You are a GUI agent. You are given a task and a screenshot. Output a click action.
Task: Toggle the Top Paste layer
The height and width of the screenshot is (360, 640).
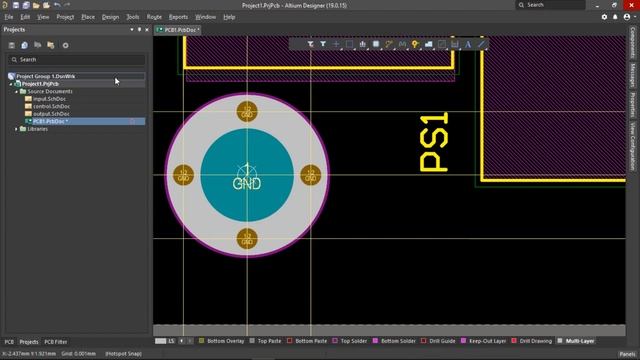click(265, 341)
